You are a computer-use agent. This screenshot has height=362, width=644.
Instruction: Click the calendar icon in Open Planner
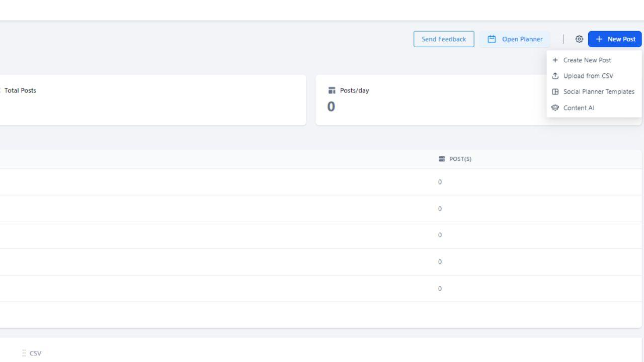[x=492, y=39]
